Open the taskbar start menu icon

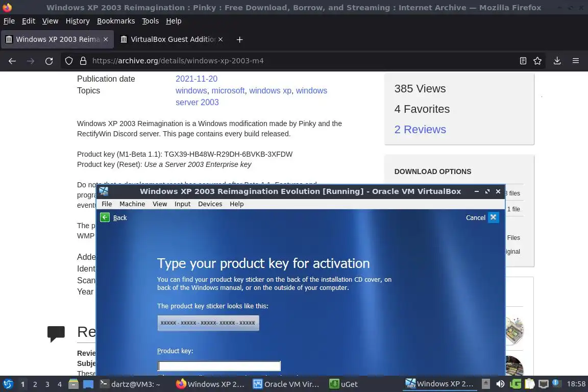click(8, 384)
